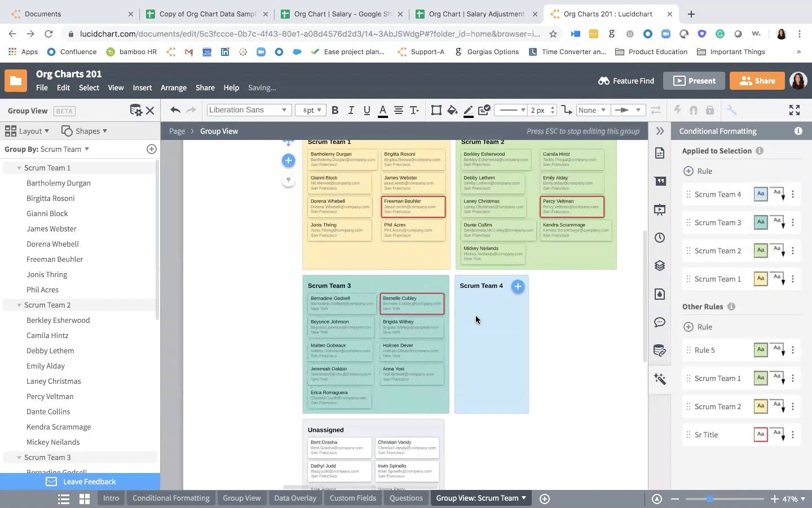
Task: Collapse Scrum Team 2 tree group
Action: tap(19, 305)
